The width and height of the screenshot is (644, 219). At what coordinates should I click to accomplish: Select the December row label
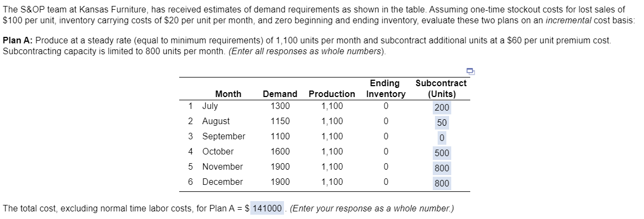point(222,182)
